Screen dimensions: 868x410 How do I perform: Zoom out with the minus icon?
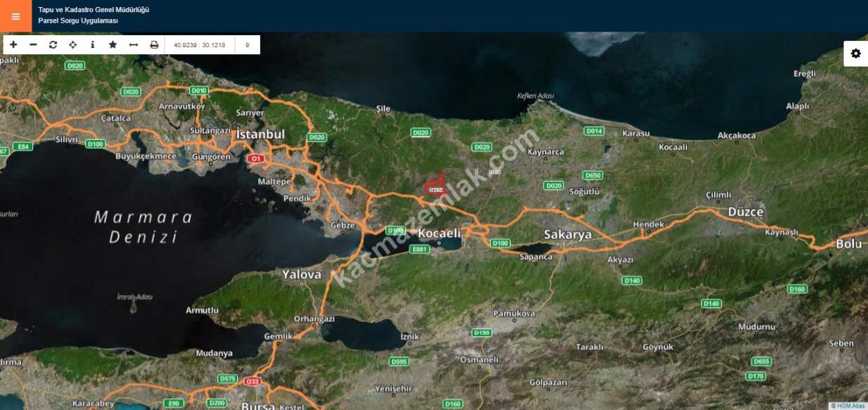tap(33, 44)
